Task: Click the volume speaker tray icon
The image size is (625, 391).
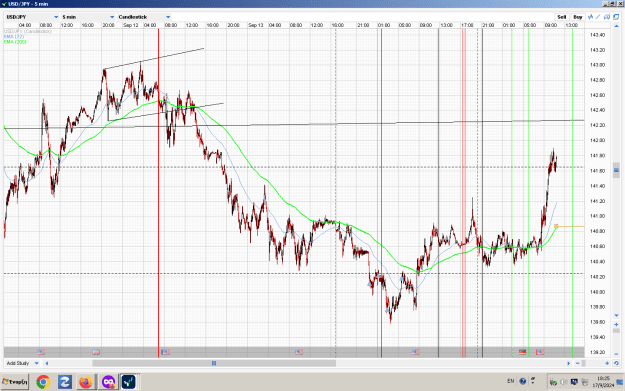Action: pyautogui.click(x=564, y=382)
